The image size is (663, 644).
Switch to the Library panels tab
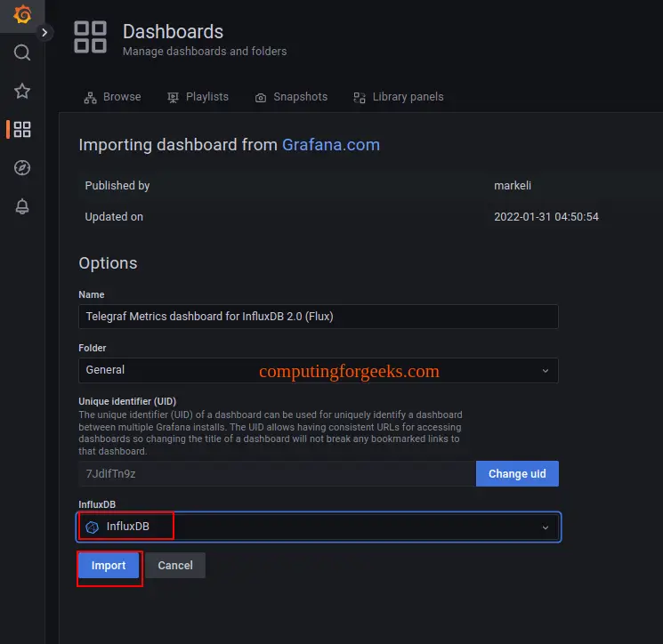tap(399, 97)
